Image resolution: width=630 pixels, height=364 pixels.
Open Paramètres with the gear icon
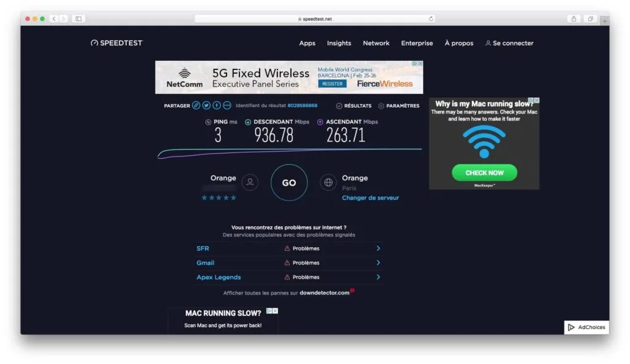click(381, 106)
